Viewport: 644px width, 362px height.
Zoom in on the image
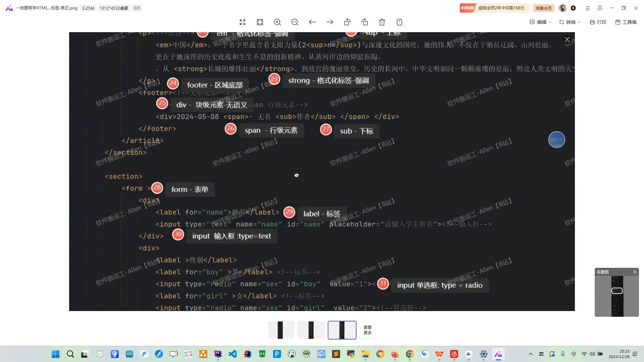tap(277, 22)
